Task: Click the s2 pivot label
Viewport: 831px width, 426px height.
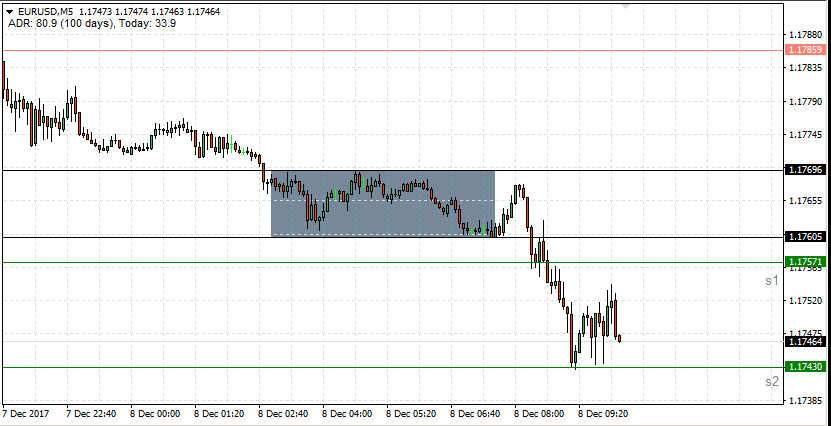Action: click(x=772, y=381)
